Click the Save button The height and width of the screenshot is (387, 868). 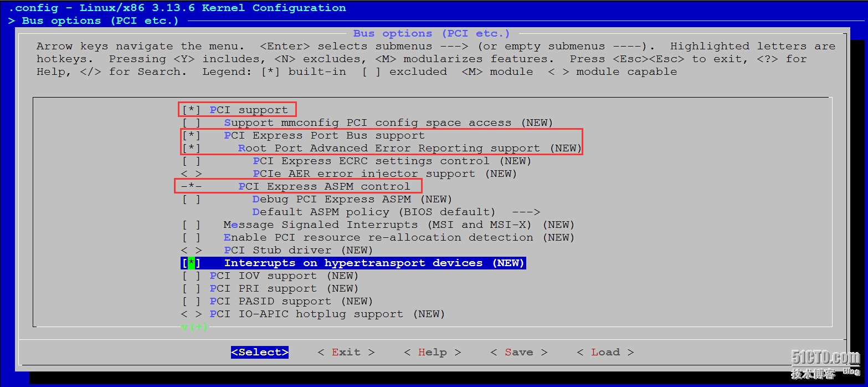519,352
